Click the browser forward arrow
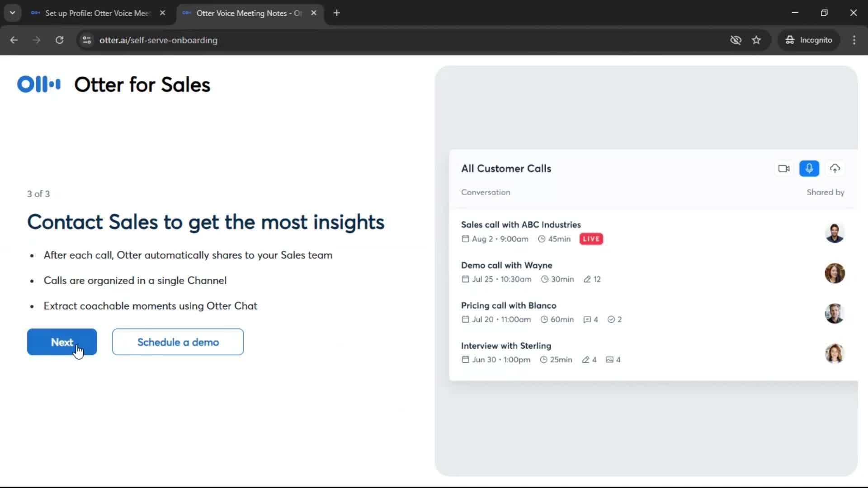The image size is (868, 488). (x=37, y=40)
